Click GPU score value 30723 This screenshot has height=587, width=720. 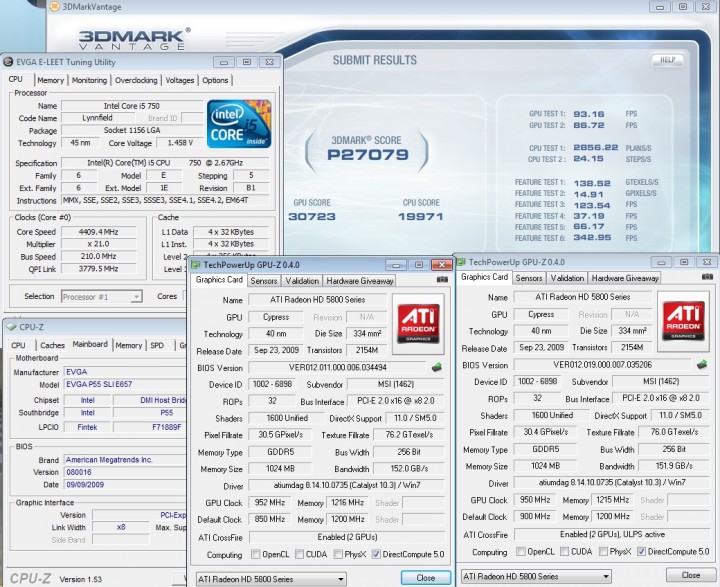(x=312, y=216)
